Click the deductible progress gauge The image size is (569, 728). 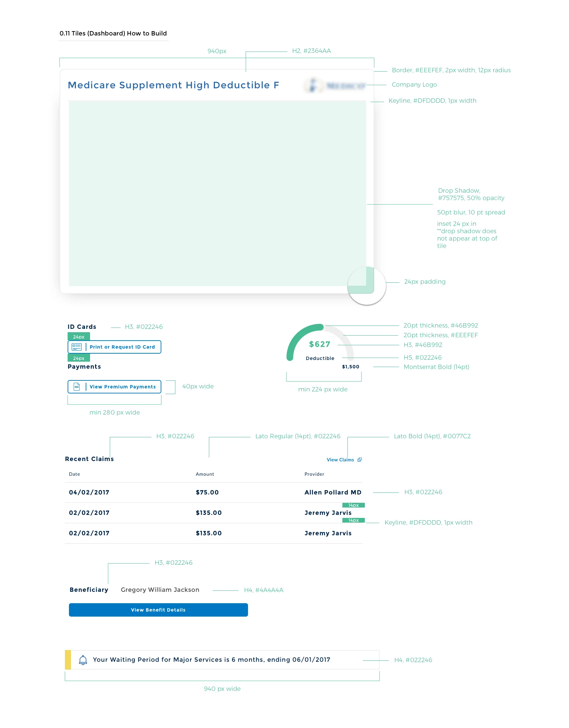click(320, 342)
